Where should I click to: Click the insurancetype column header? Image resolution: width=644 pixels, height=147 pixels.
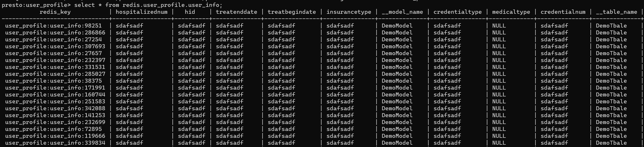pyautogui.click(x=349, y=12)
